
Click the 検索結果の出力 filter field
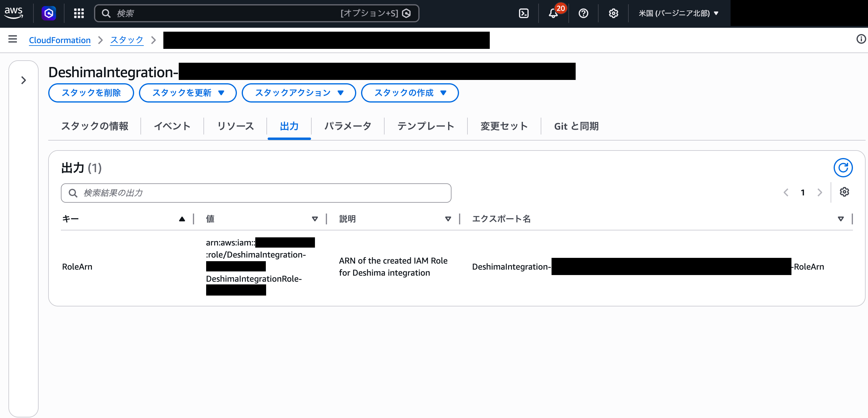pyautogui.click(x=256, y=193)
